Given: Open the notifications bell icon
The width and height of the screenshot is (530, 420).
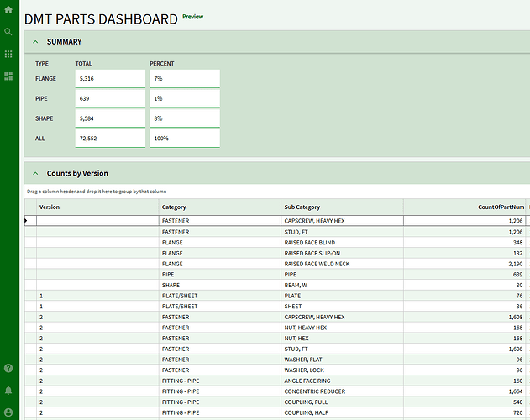Looking at the screenshot, I should coord(8,391).
